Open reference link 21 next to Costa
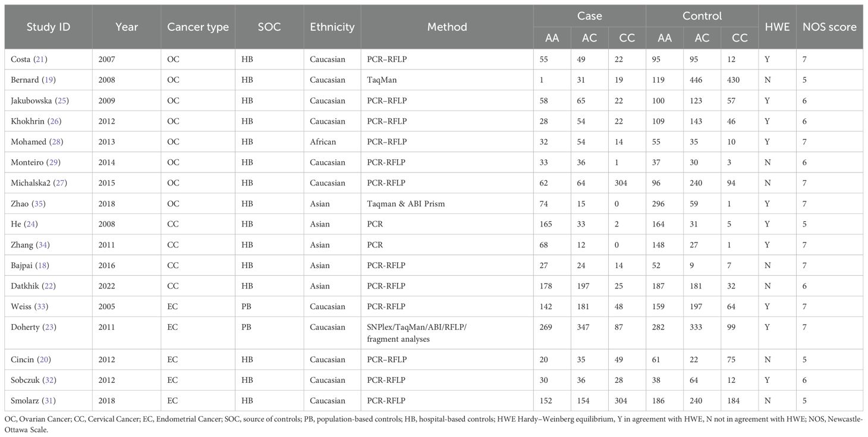The height and width of the screenshot is (437, 868). [43, 59]
